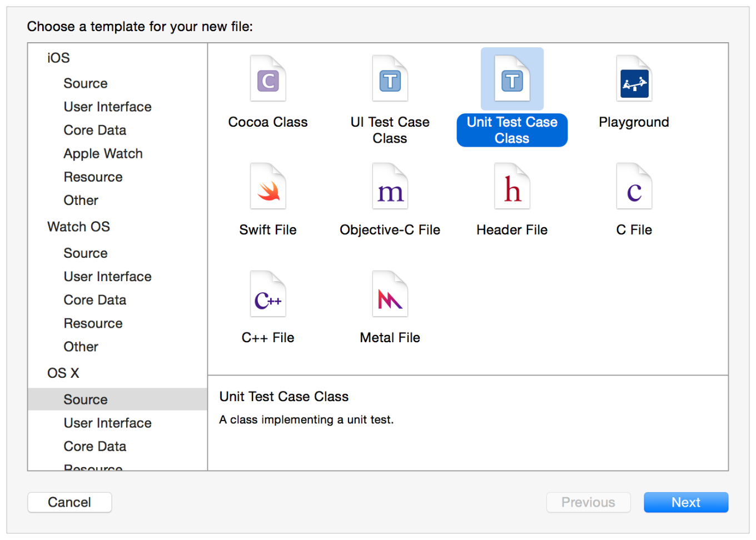Open Source under the iOS section
Viewport: 756px width, 540px height.
pyautogui.click(x=86, y=83)
